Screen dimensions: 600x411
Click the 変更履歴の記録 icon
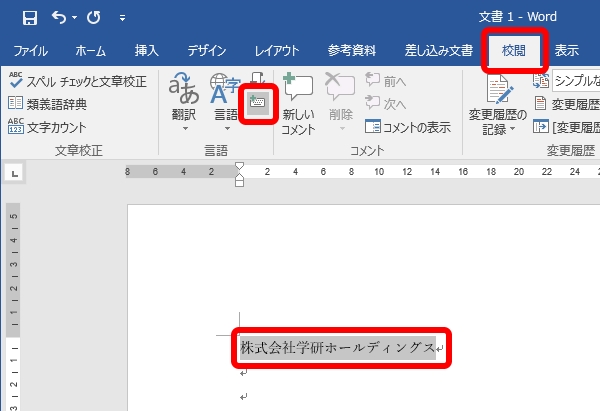(499, 90)
